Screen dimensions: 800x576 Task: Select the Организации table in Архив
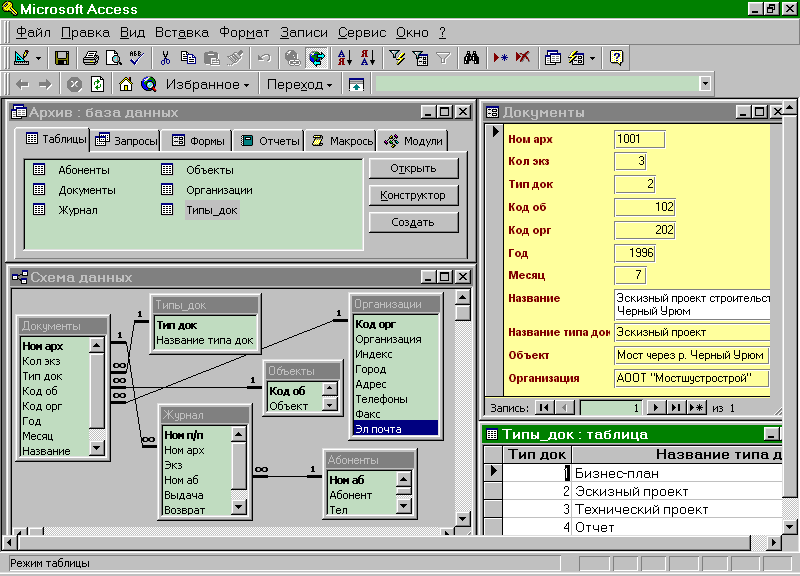coord(219,190)
